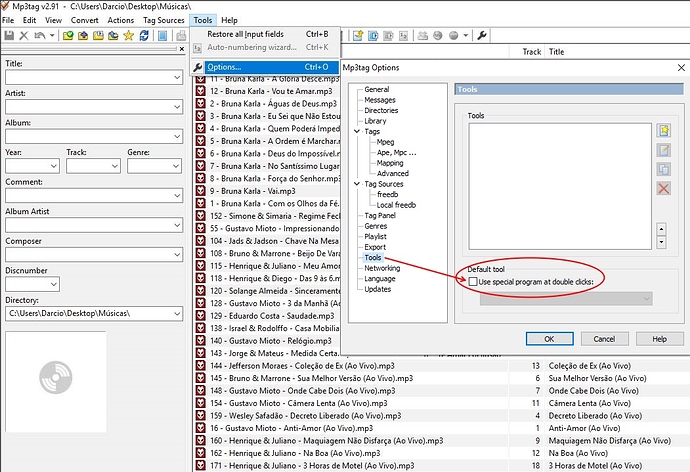The width and height of the screenshot is (690, 472).
Task: Click the Undo arrow toolbar icon
Action: click(40, 36)
